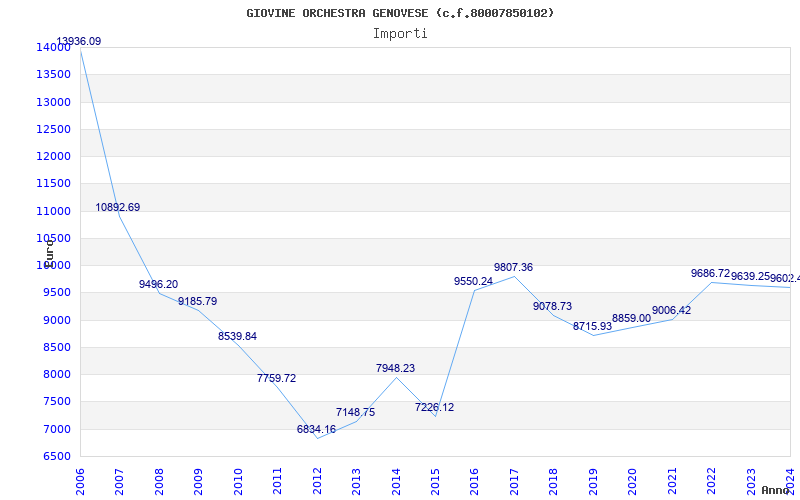Click the y-axis value 9000

57,320
